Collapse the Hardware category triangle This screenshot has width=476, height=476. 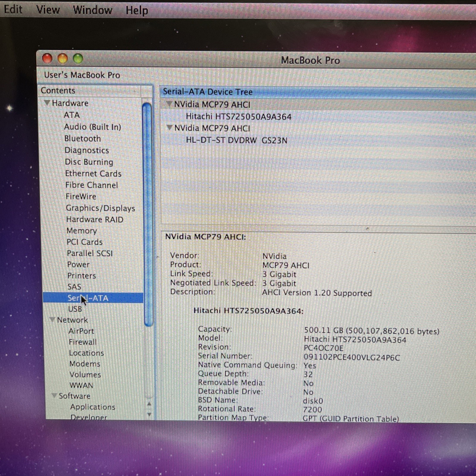(47, 103)
